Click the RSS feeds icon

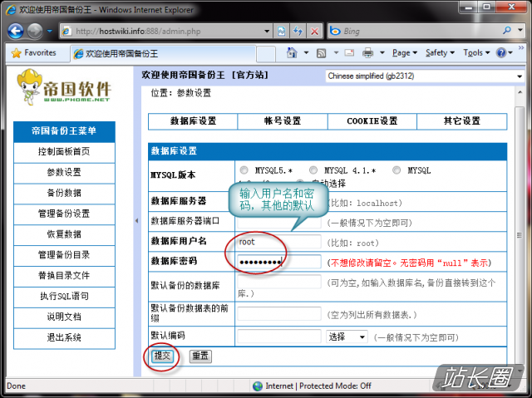point(321,53)
